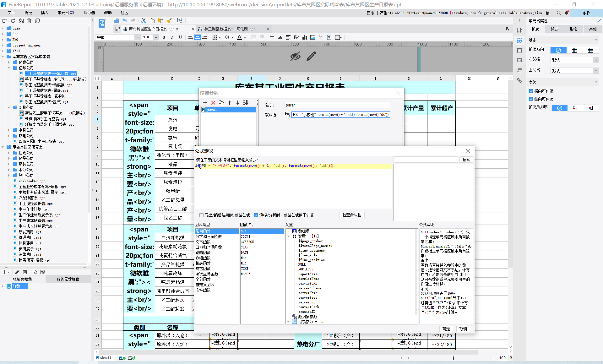Move parameter down with the down arrow
The height and width of the screenshot is (364, 603).
(x=237, y=103)
